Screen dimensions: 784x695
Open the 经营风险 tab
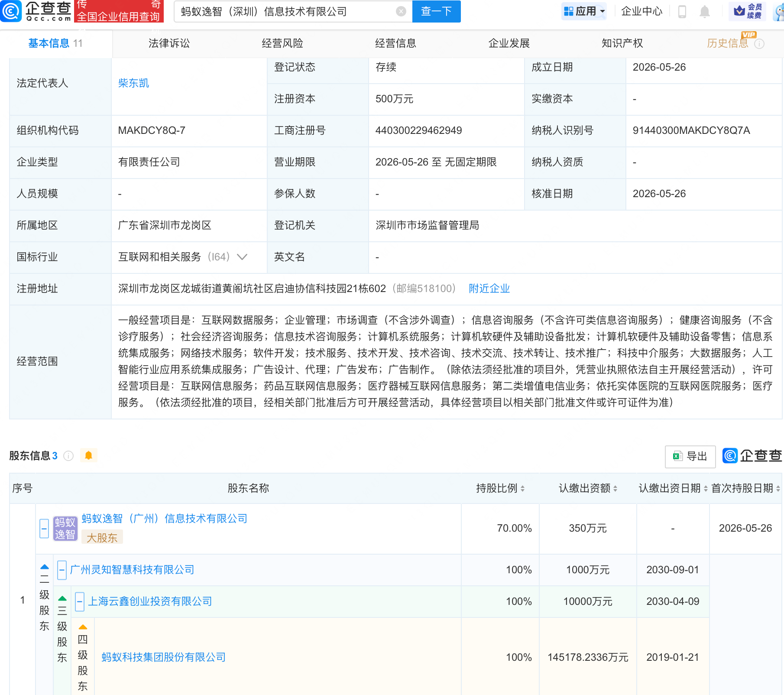[x=282, y=43]
